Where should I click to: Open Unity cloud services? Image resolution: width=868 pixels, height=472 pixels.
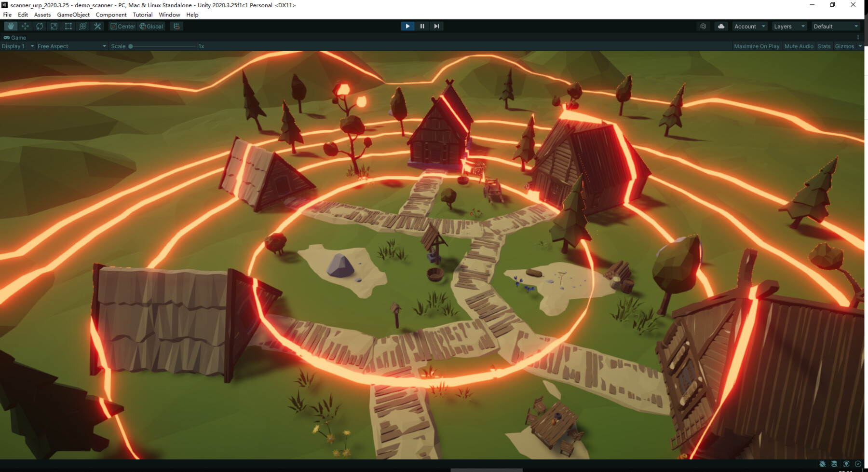[x=720, y=26]
